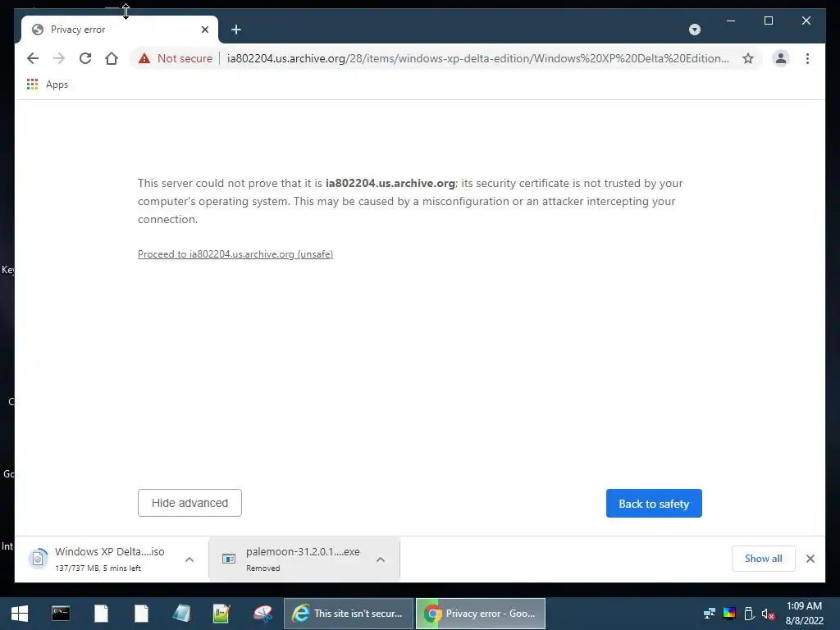Click the USB safely remove tray icon

tap(749, 614)
